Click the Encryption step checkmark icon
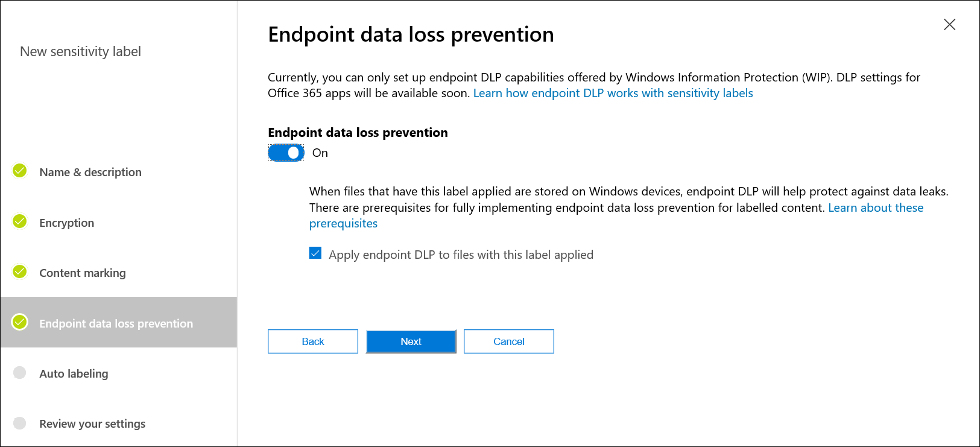Viewport: 980px width, 447px height. coord(20,222)
